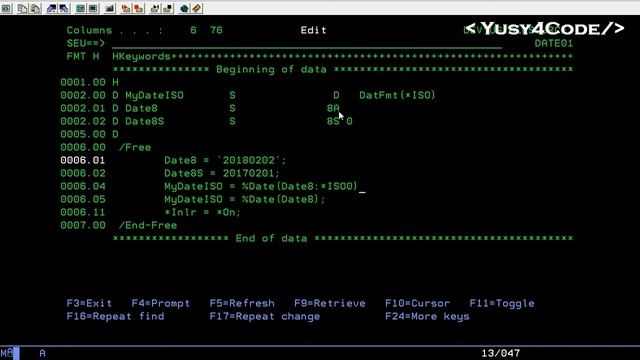Click sequence number 0002.01
Screen dimensions: 640x360
(x=83, y=108)
